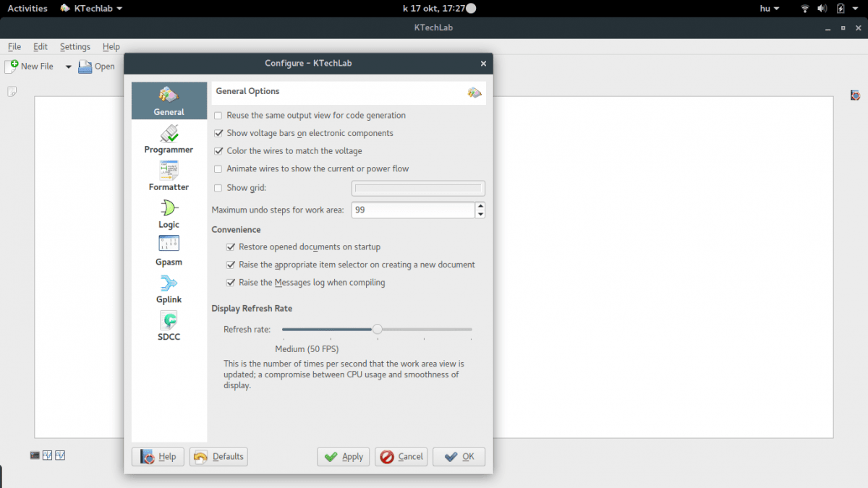Open the KTechLab app menu in top bar
The height and width of the screenshot is (488, 868).
pyautogui.click(x=90, y=9)
